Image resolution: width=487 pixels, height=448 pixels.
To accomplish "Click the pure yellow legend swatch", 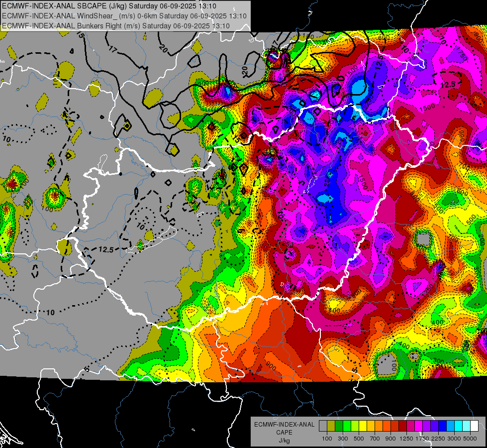I will click(363, 426).
